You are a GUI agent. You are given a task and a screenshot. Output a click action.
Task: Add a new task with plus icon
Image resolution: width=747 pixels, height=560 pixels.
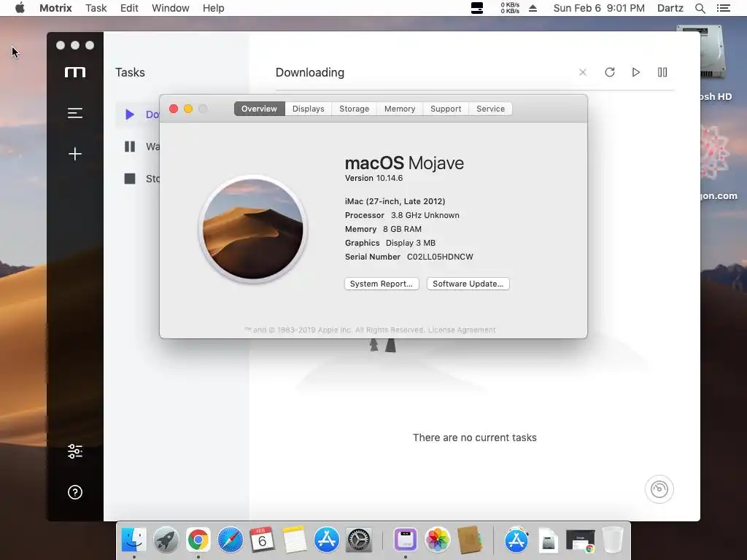coord(75,154)
